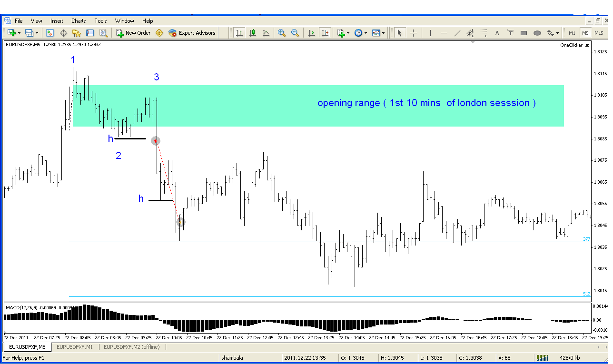Click the Indicators list icon
This screenshot has height=364, width=613.
341,33
